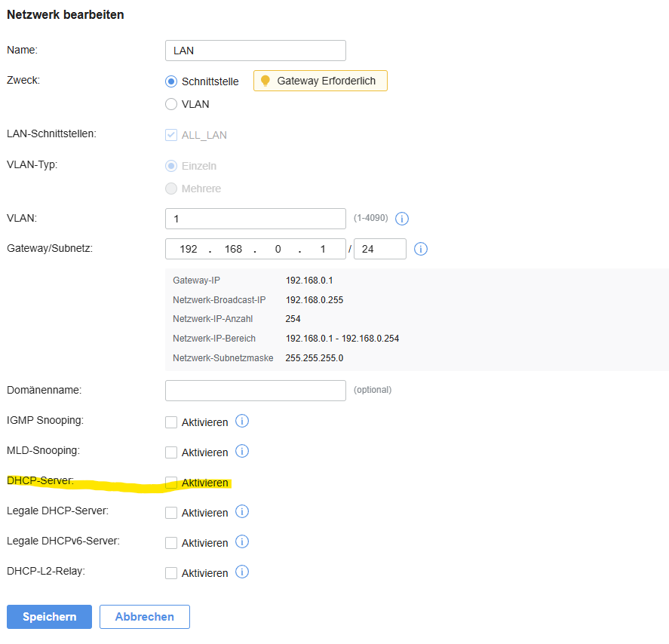Enable the IGMP Snooping checkbox
The width and height of the screenshot is (669, 644).
click(x=171, y=422)
